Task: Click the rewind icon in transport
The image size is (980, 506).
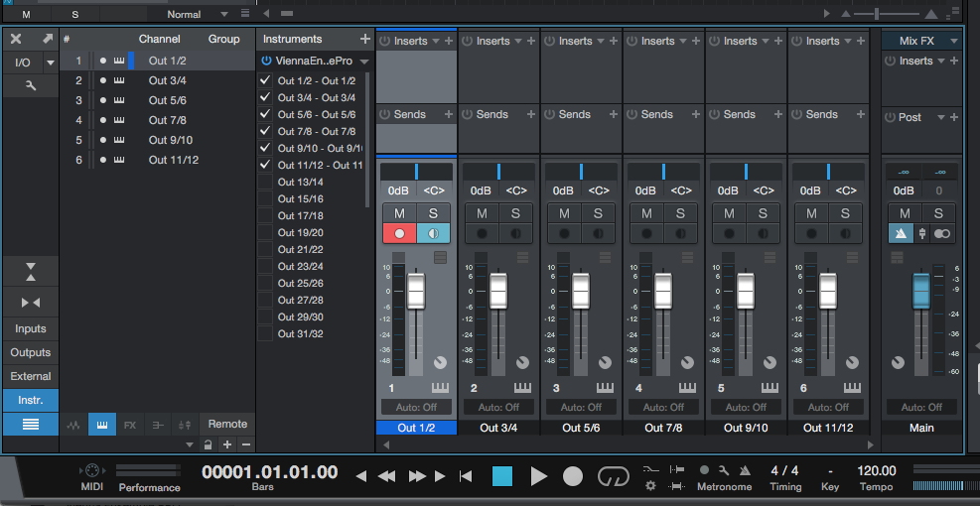Action: [387, 476]
